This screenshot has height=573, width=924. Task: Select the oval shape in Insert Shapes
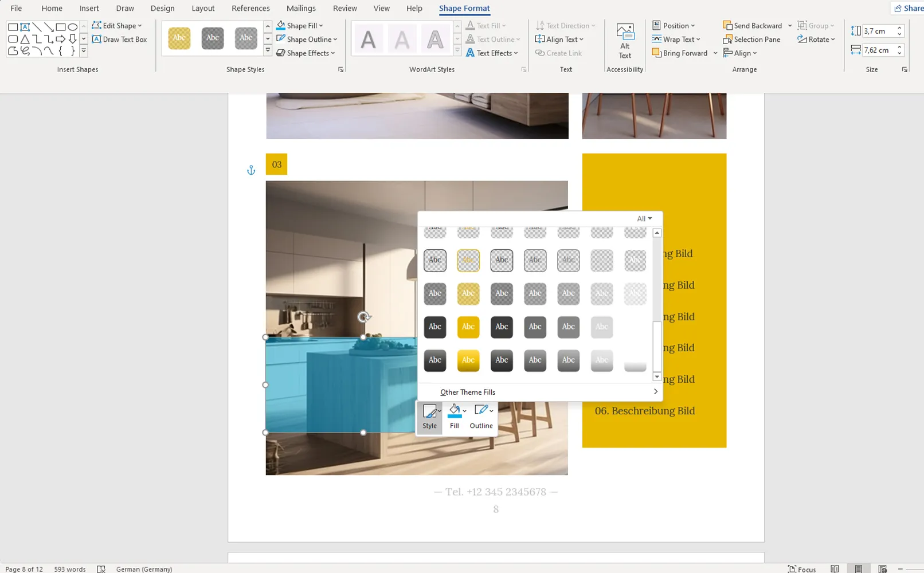click(73, 27)
